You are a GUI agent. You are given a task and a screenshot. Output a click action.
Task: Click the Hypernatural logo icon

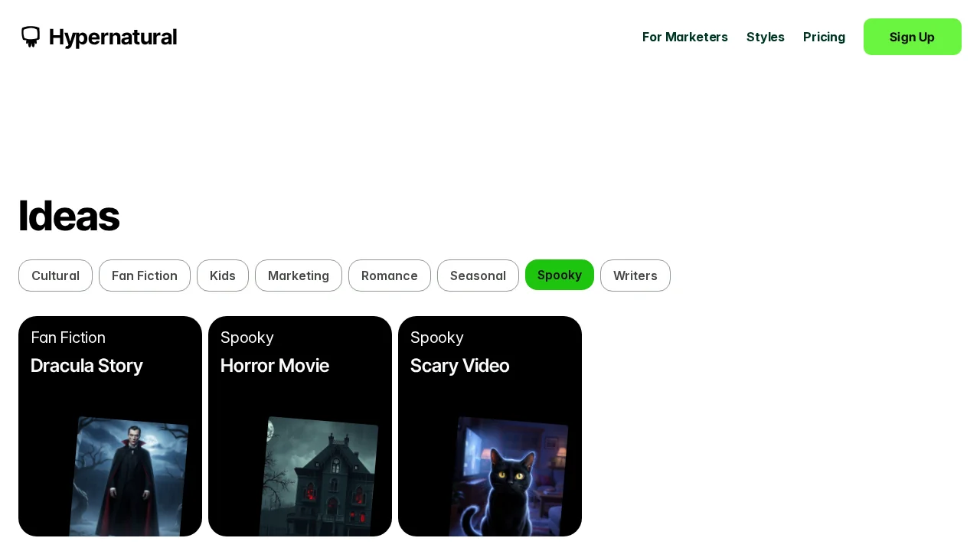coord(31,37)
